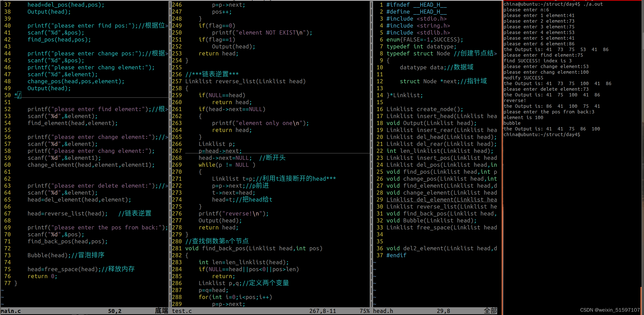644x315 pixels.
Task: Click the #endif directive on line 37
Action: [396, 255]
